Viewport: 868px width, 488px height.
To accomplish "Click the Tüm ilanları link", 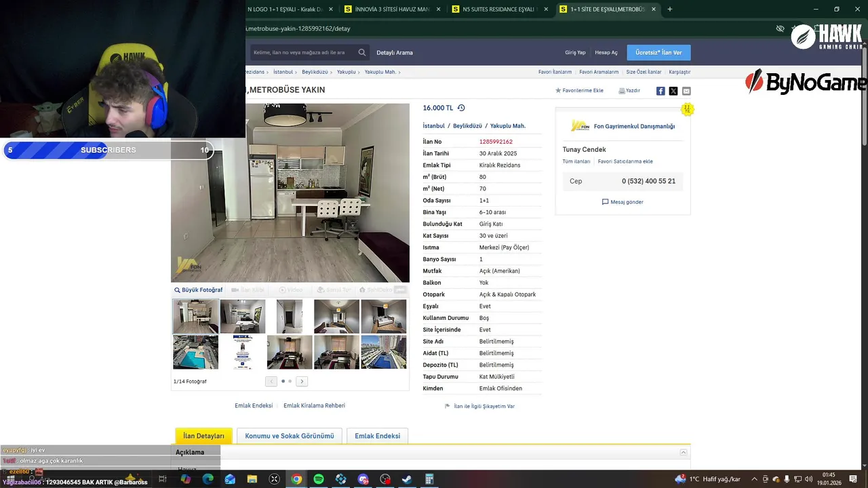I will coord(576,161).
